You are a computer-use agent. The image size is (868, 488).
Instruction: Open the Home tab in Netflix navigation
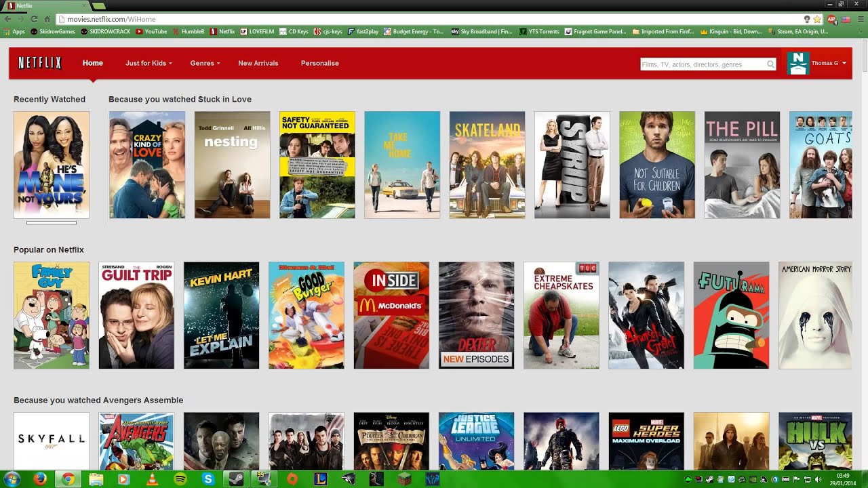[93, 63]
